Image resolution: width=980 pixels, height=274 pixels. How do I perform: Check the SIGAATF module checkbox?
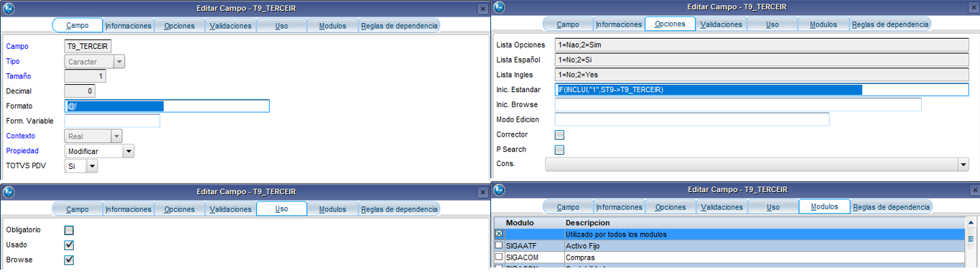pyautogui.click(x=499, y=245)
